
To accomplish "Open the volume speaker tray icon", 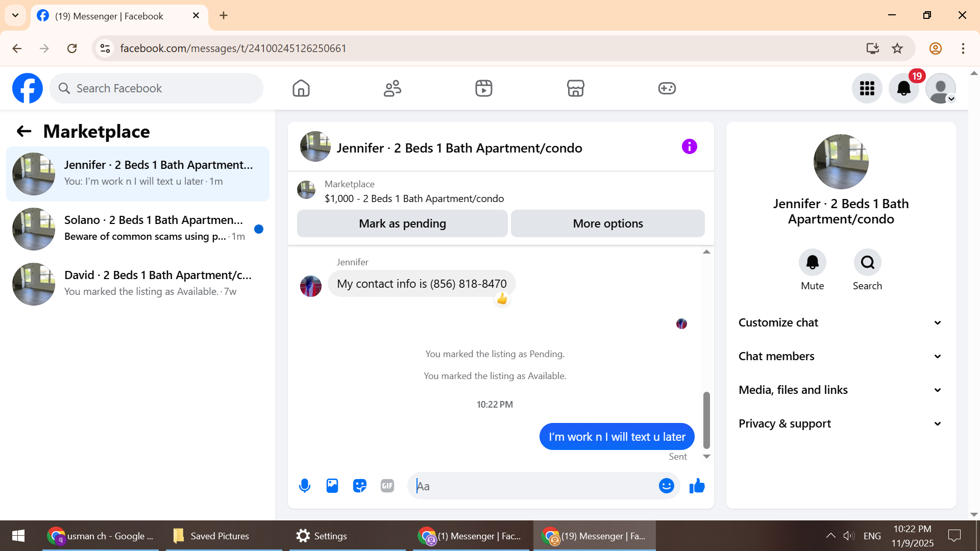I will (849, 536).
